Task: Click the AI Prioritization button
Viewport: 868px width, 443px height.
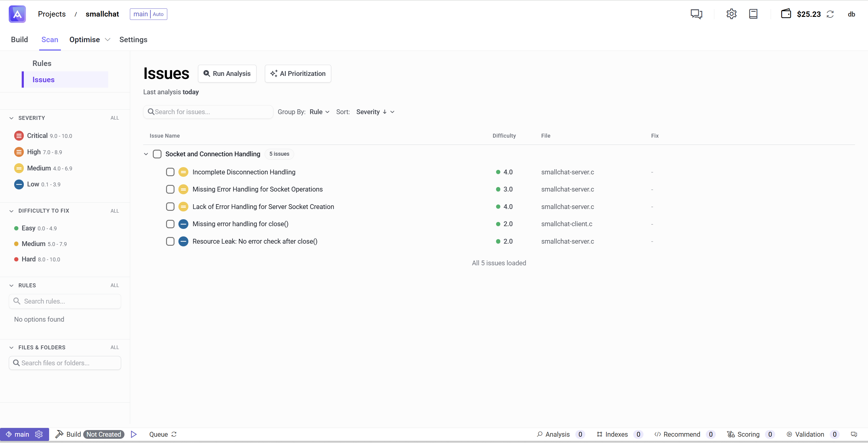Action: (x=298, y=73)
